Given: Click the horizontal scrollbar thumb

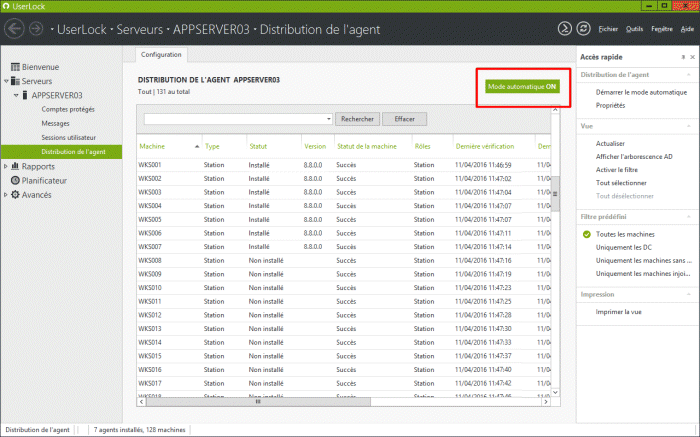Looking at the screenshot, I should coord(258,402).
